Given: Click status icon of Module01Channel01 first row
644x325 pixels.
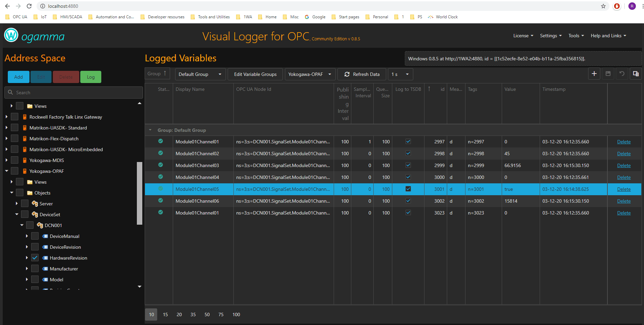Looking at the screenshot, I should [x=161, y=141].
